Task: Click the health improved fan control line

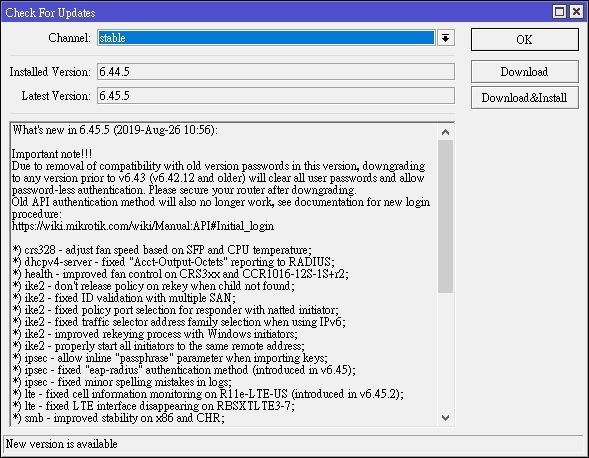Action: (x=180, y=274)
